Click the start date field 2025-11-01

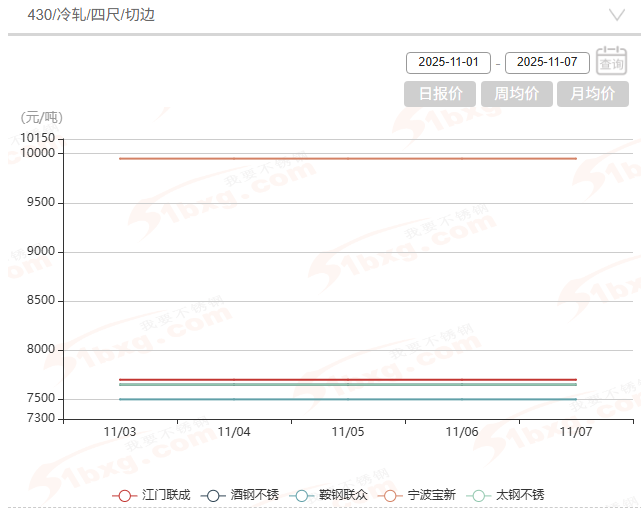448,62
